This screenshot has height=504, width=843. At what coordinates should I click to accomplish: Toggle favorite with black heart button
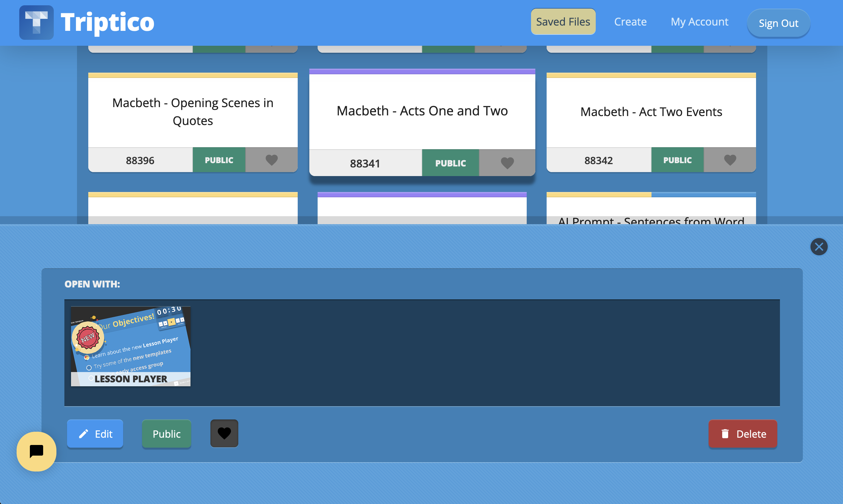pos(224,433)
